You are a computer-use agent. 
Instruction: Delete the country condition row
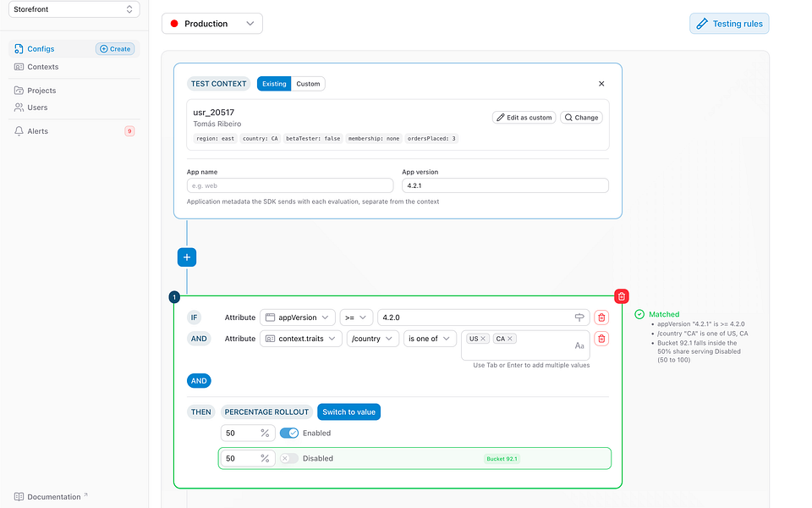(x=601, y=339)
